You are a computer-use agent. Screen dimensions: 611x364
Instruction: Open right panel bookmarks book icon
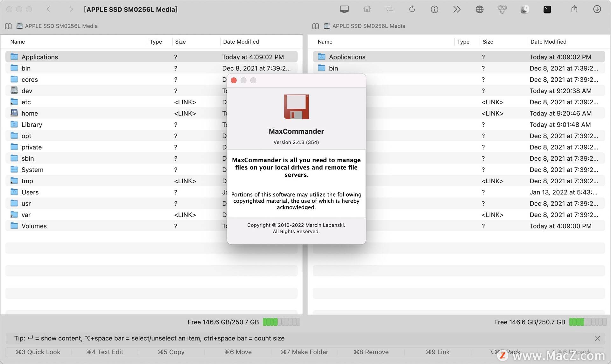coord(316,26)
